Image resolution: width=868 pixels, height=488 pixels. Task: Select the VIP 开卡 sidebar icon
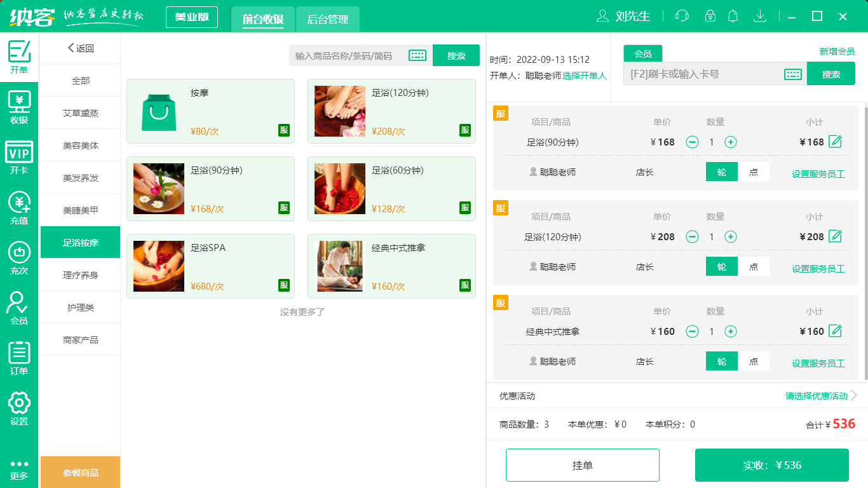click(x=19, y=156)
